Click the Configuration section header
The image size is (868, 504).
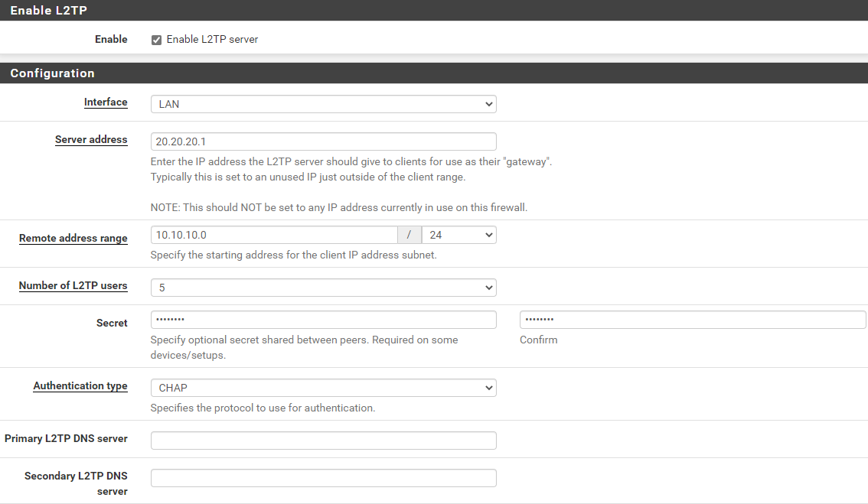[x=52, y=73]
